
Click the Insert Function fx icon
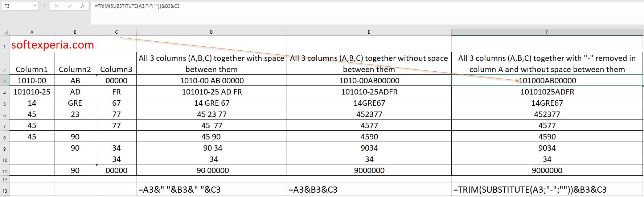click(83, 6)
